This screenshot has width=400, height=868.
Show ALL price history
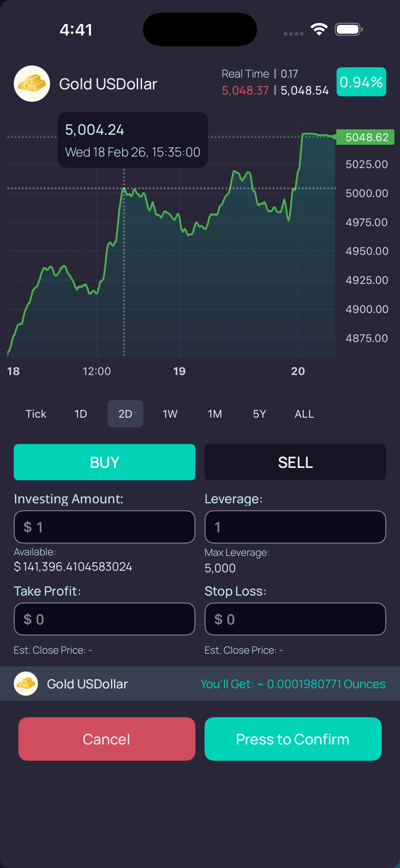point(304,414)
